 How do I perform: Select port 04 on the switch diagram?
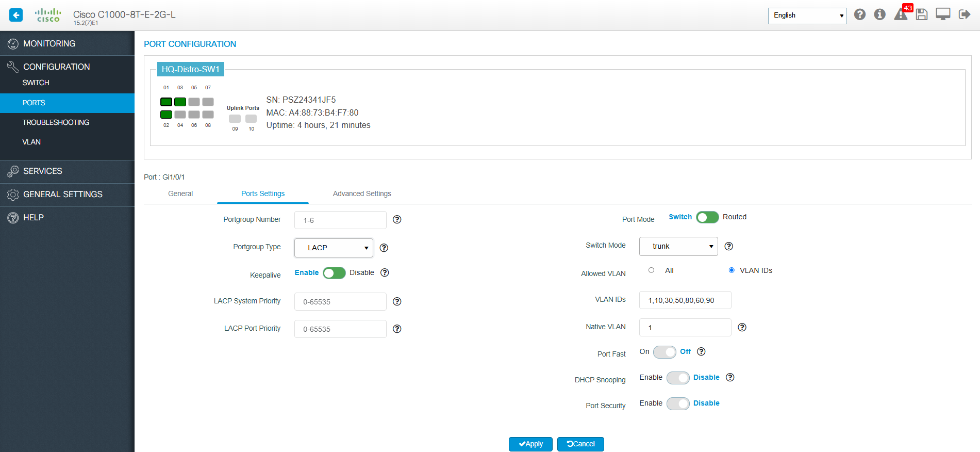180,115
